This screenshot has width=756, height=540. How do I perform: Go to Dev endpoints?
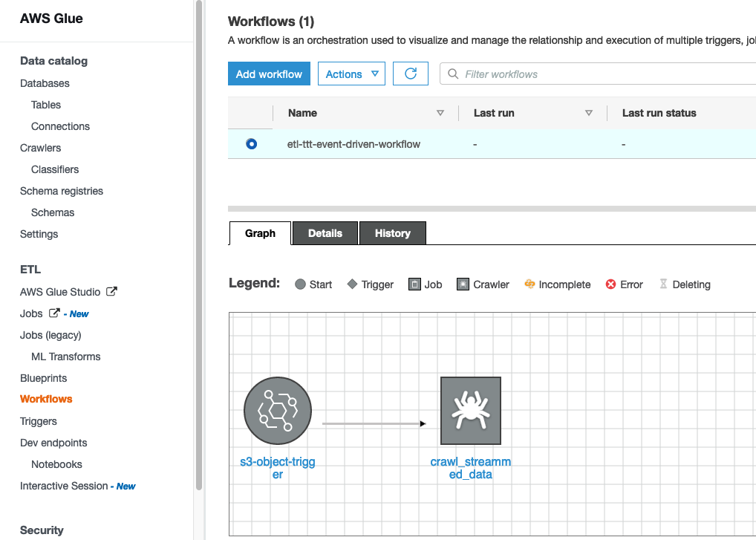[x=53, y=443]
